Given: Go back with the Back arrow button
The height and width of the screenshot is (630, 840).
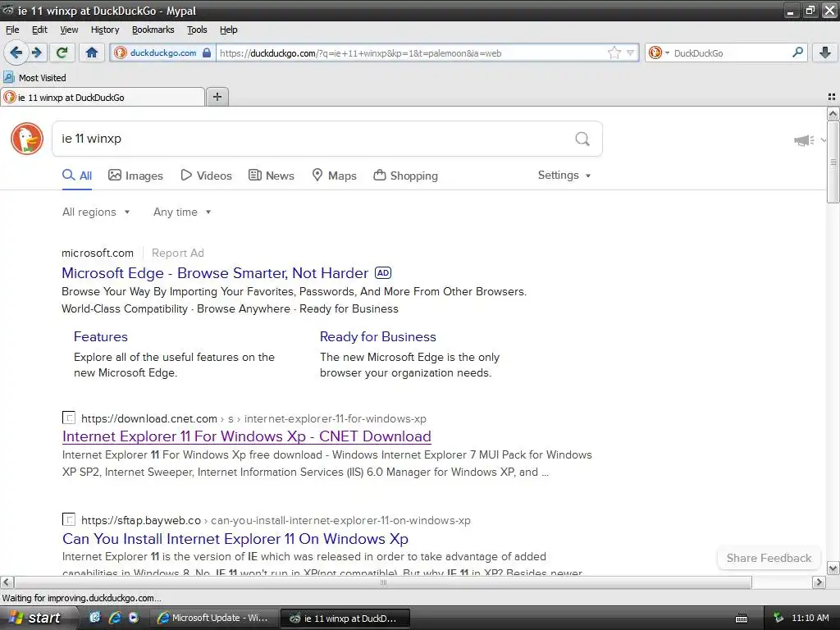Looking at the screenshot, I should coord(16,52).
